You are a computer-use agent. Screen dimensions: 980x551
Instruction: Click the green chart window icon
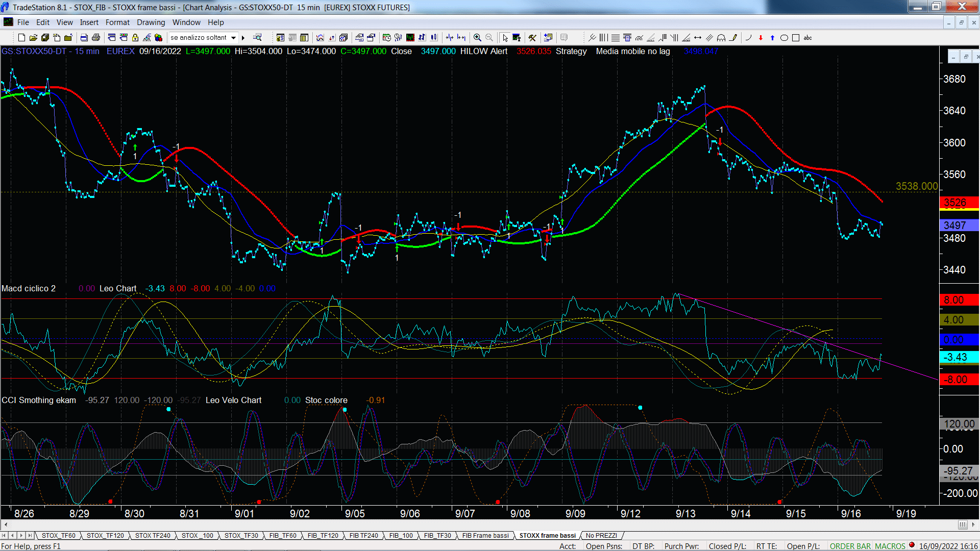pyautogui.click(x=410, y=38)
